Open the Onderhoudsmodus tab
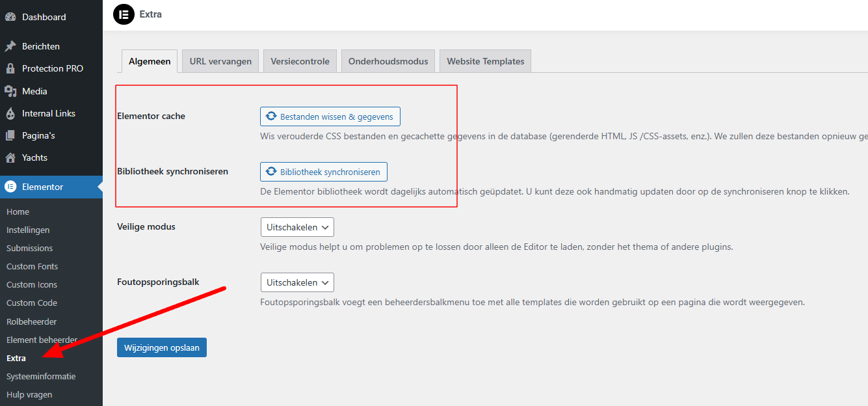The height and width of the screenshot is (406, 868). 388,61
